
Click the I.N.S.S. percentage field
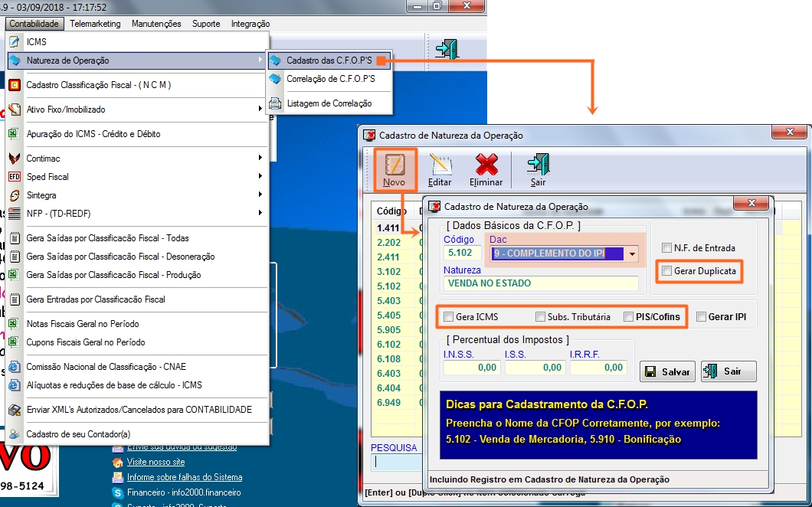(x=471, y=368)
